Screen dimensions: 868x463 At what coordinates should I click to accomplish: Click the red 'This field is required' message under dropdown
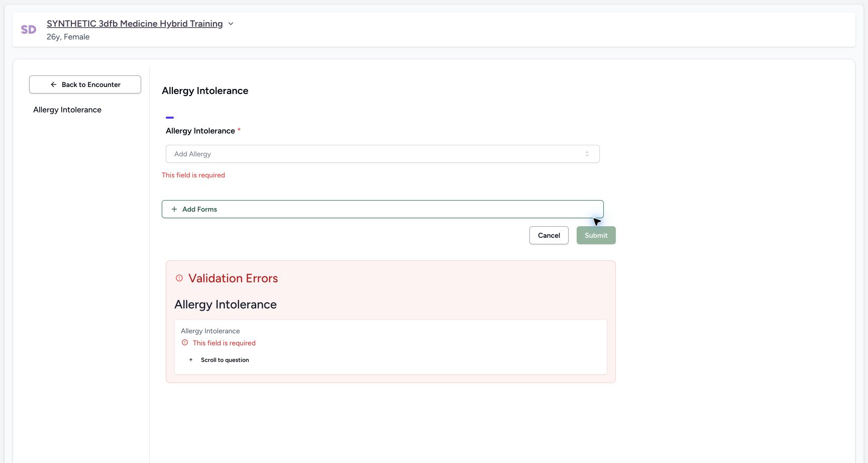click(x=193, y=175)
